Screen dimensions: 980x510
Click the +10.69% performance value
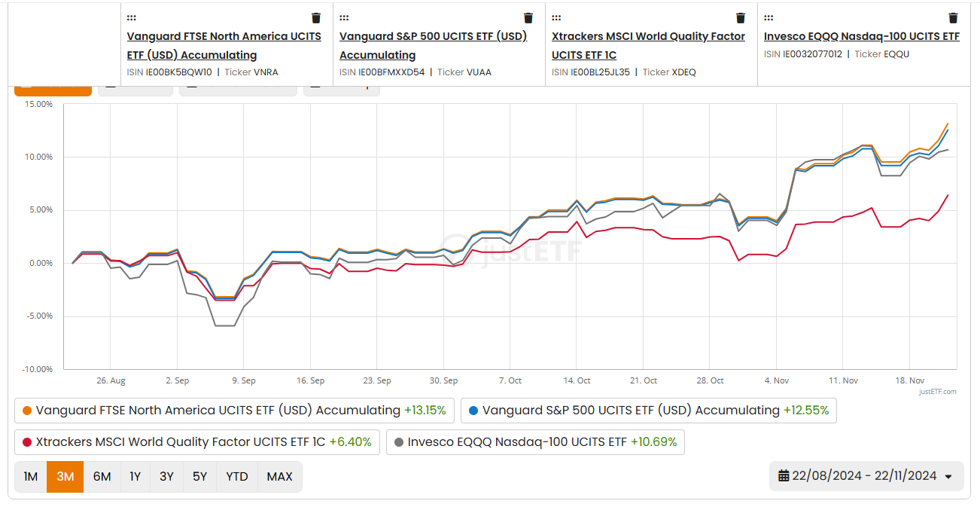653,442
